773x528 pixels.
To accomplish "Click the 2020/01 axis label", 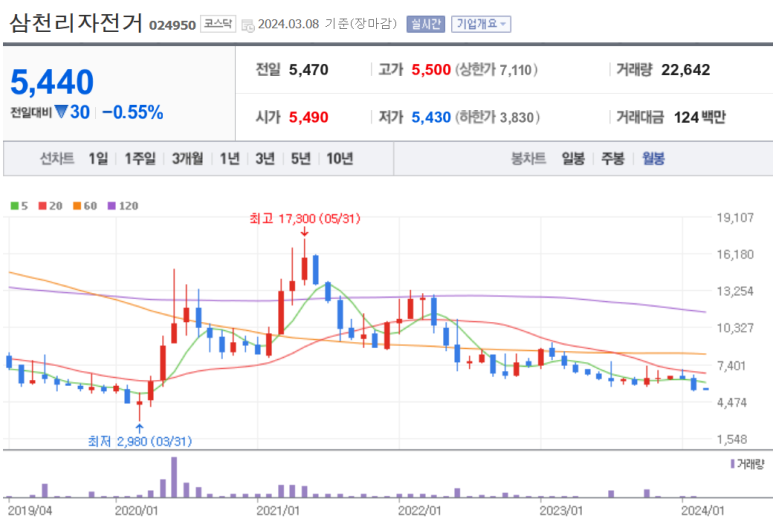I will pos(137,511).
